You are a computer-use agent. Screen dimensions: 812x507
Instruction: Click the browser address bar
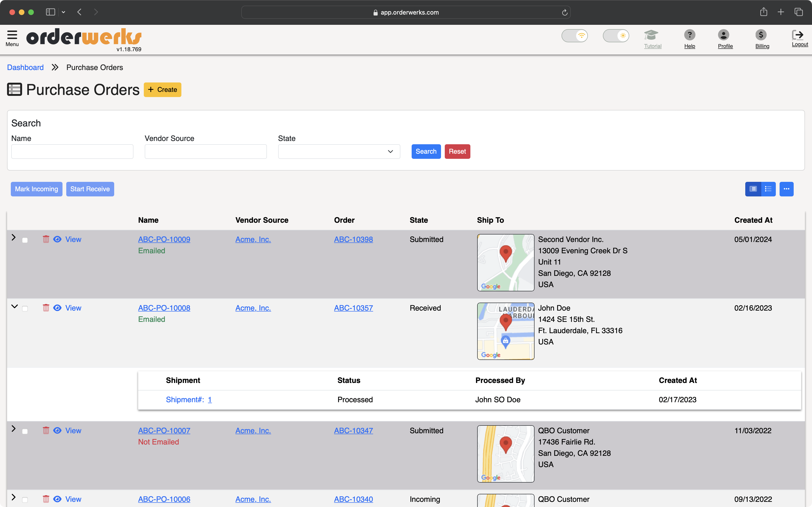click(406, 12)
